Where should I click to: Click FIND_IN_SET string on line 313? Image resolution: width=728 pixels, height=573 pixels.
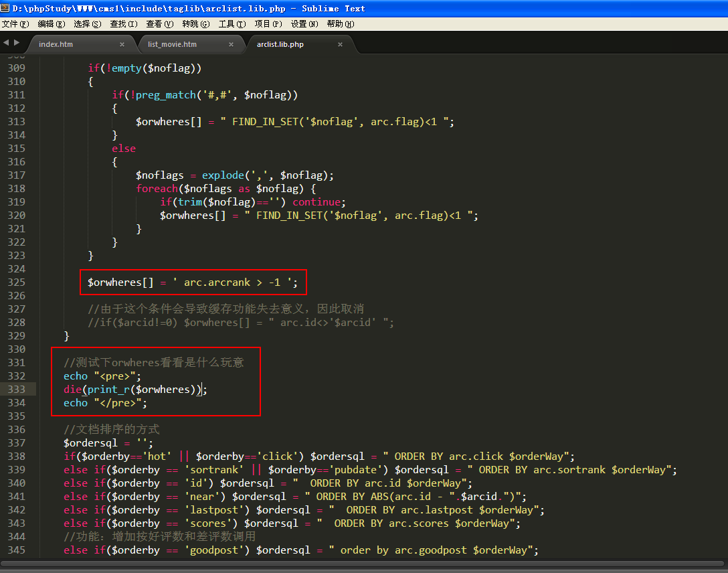click(335, 122)
